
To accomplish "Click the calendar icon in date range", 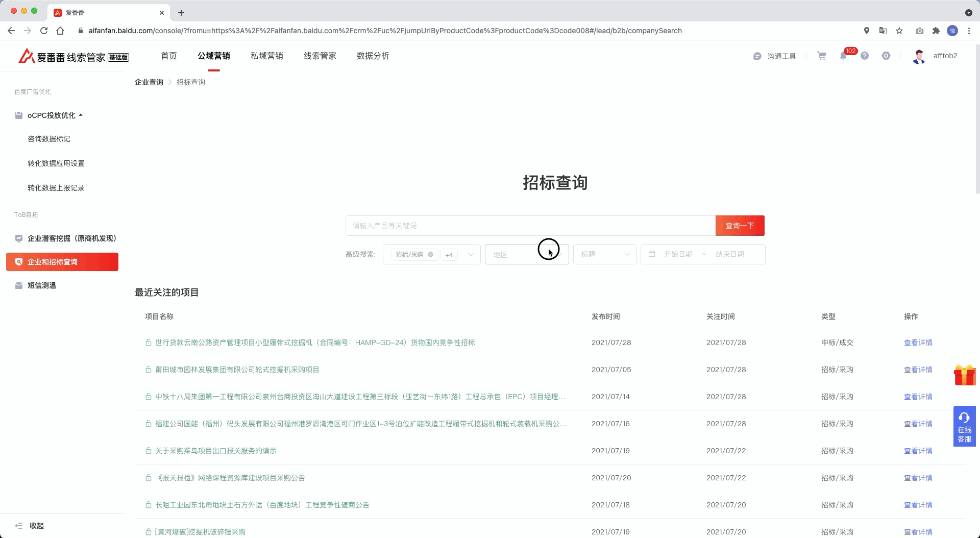I will [x=652, y=254].
